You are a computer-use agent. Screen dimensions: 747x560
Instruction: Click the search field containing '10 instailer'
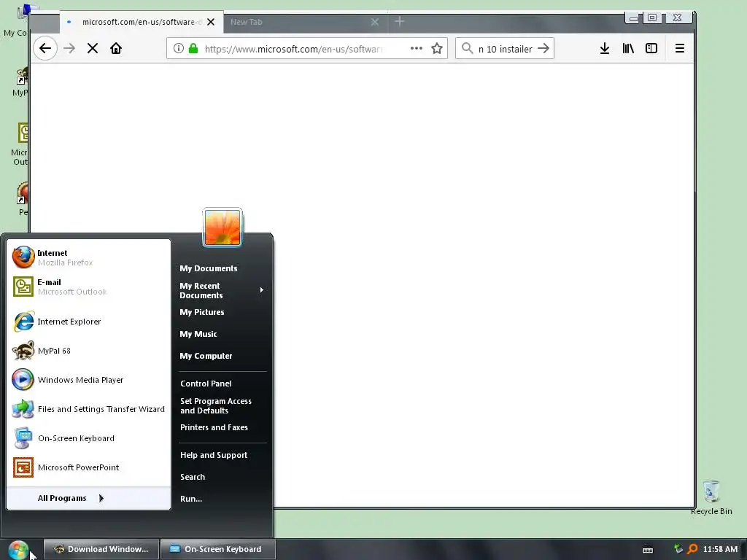[506, 49]
